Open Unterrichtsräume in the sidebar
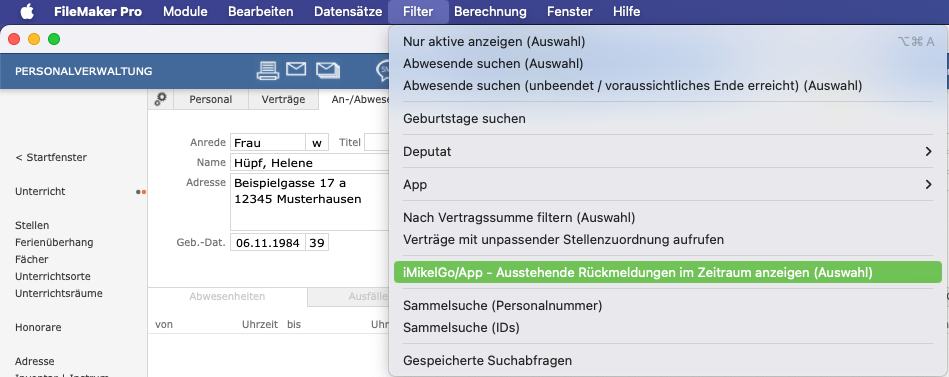949x377 pixels. (x=59, y=293)
